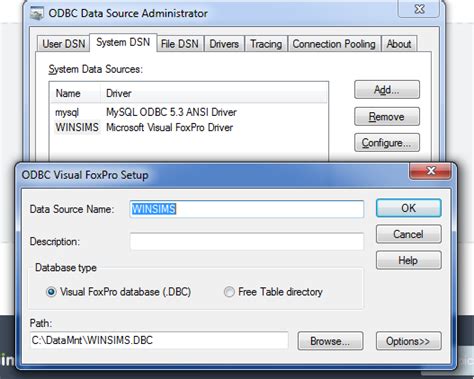Click Microsoft Visual FoxPro Driver text

coord(169,127)
